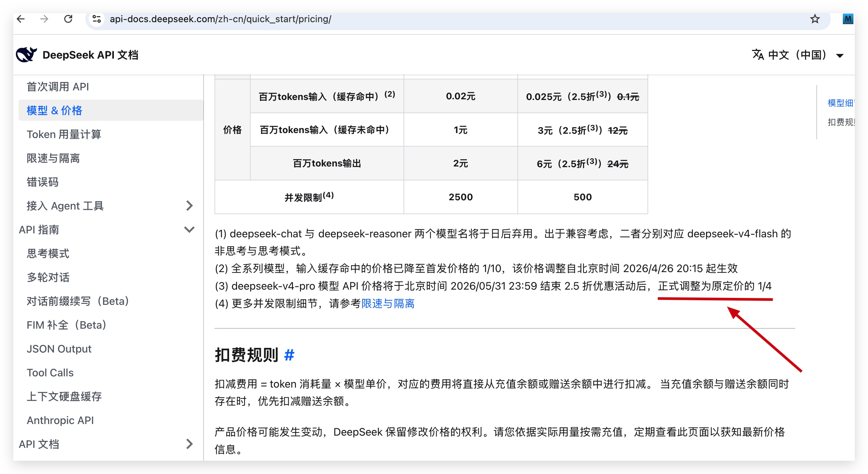
Task: Click the # anchor next to 扣费规则
Action: pyautogui.click(x=289, y=355)
